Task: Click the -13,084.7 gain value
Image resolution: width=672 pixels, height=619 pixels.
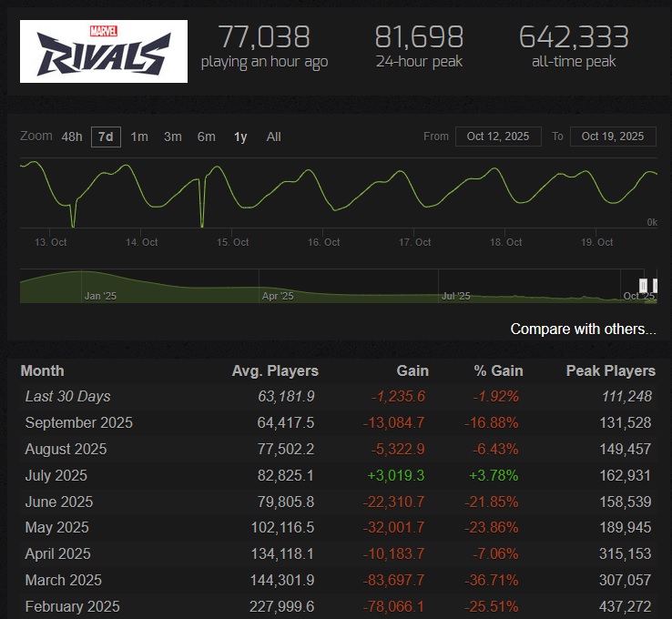Action: point(394,422)
